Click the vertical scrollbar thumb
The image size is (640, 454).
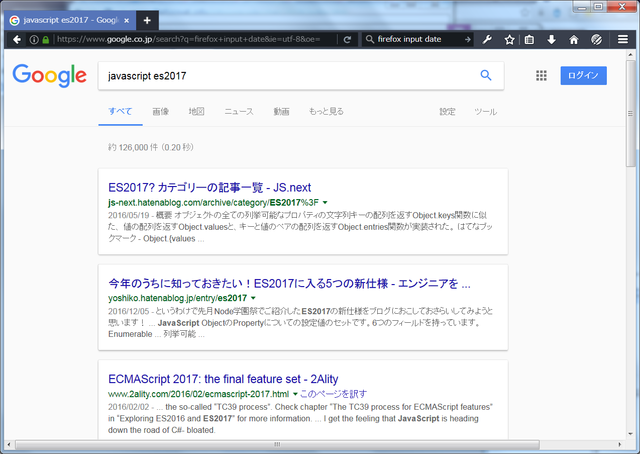631,113
